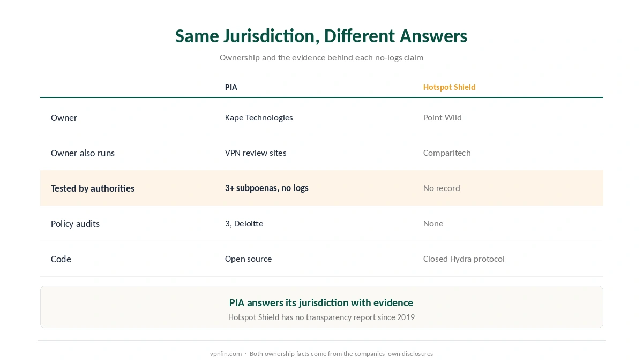Click the "No record" cell
The image size is (643, 364).
tap(442, 188)
